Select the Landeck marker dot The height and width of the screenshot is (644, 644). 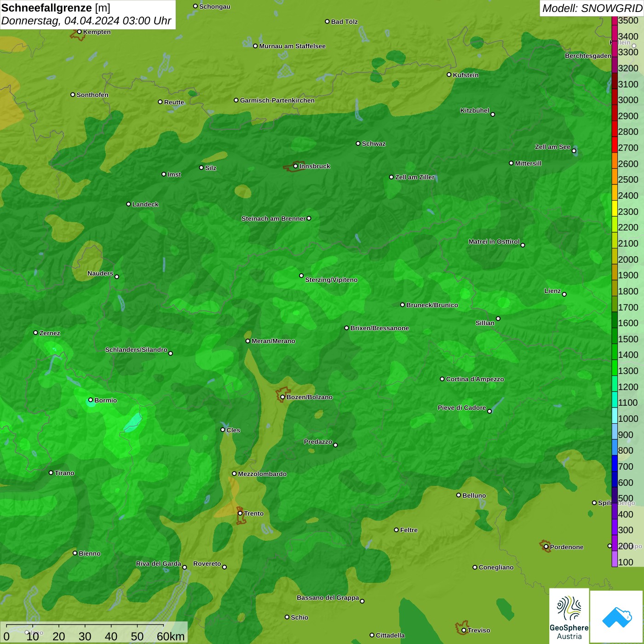coord(128,204)
